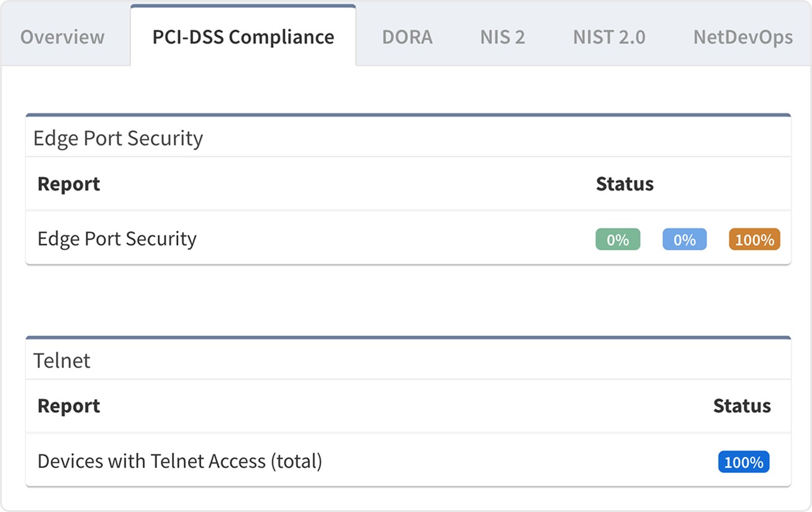Click the orange 100% status badge
This screenshot has height=512, width=812.
754,240
